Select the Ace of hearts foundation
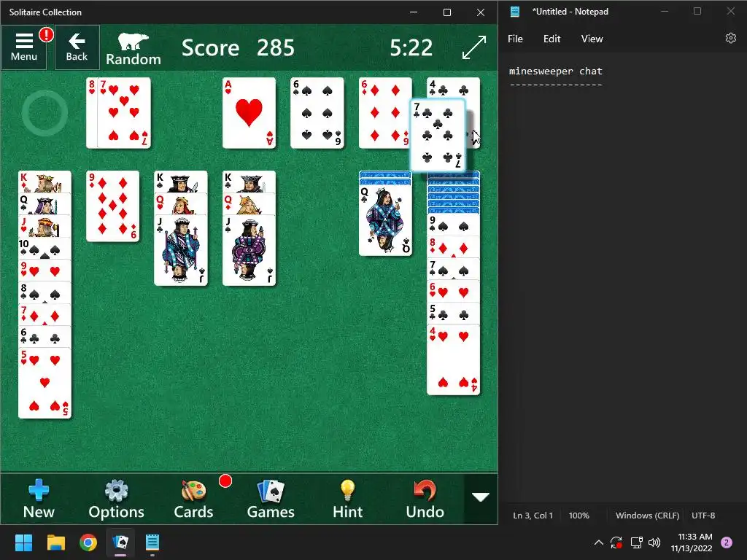 tap(249, 113)
